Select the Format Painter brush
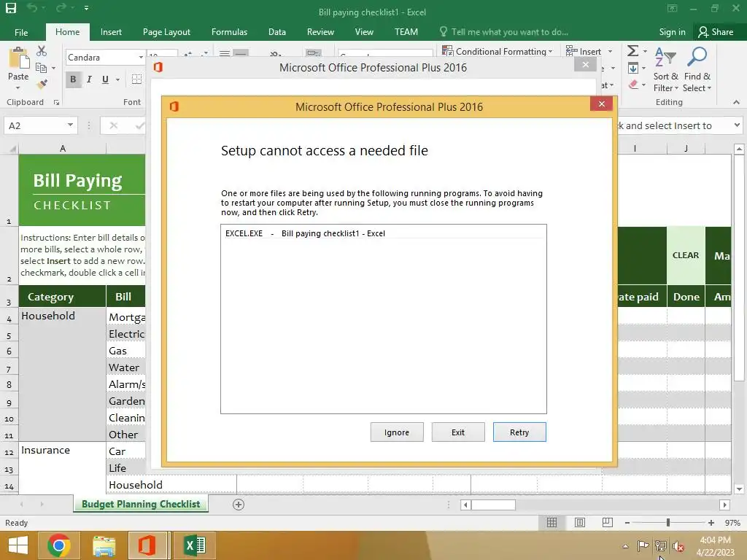 coord(42,85)
